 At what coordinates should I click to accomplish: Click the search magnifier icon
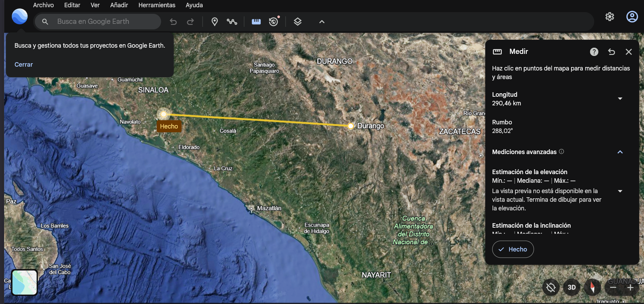click(45, 21)
